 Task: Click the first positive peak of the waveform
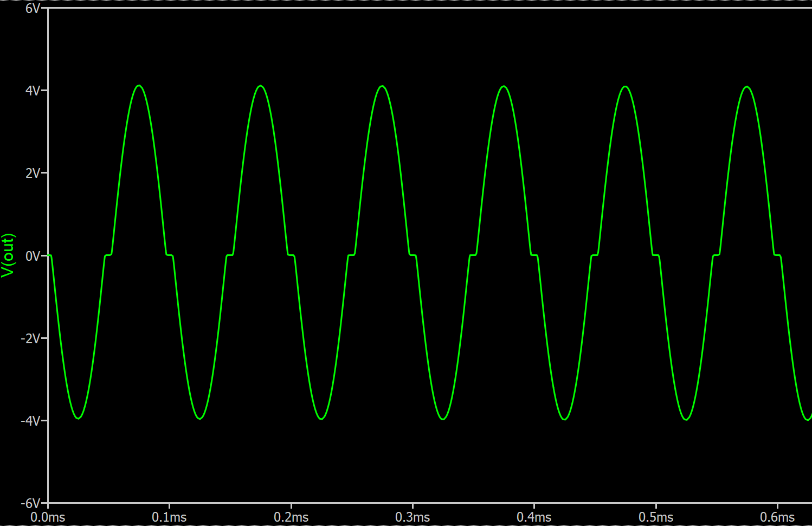click(x=139, y=86)
